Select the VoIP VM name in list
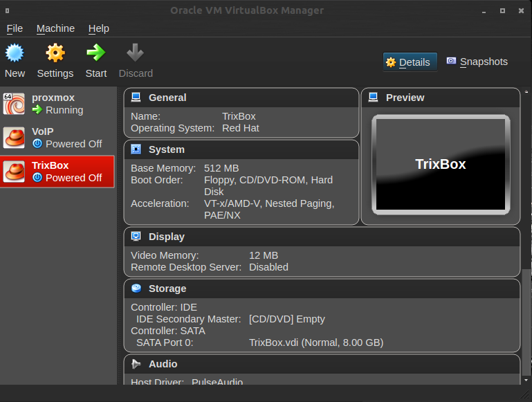 point(43,131)
